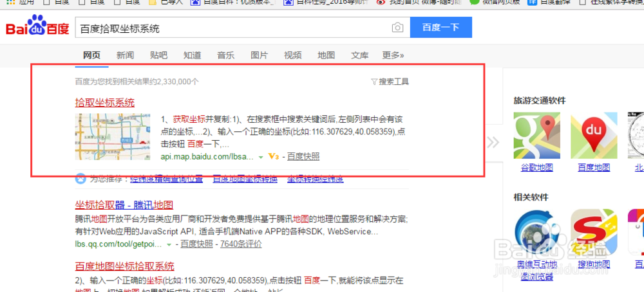The height and width of the screenshot is (292, 644).
Task: Click the V3 credibility badge
Action: click(274, 156)
